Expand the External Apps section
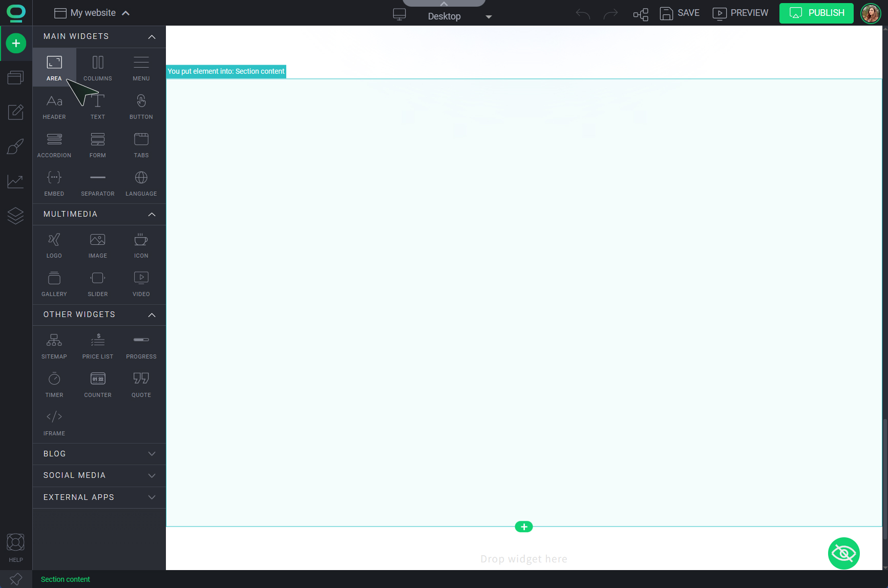Screen dimensions: 888x588 pyautogui.click(x=99, y=497)
